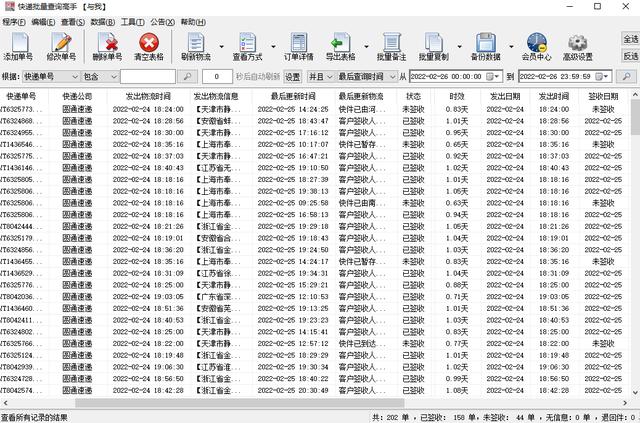The height and width of the screenshot is (423, 640).
Task: Open the 最后查询时间 dropdown
Action: click(367, 76)
